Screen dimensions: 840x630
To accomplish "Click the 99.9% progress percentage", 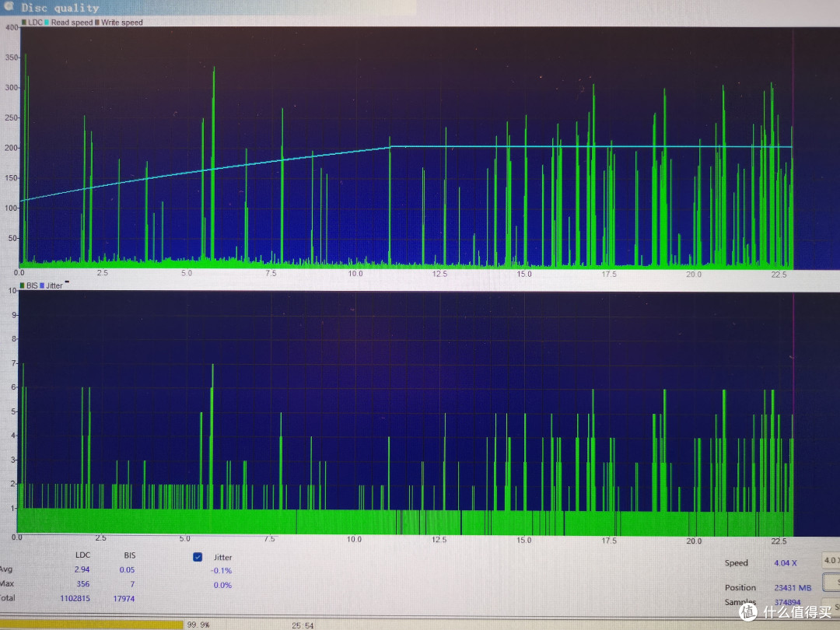I will [198, 625].
